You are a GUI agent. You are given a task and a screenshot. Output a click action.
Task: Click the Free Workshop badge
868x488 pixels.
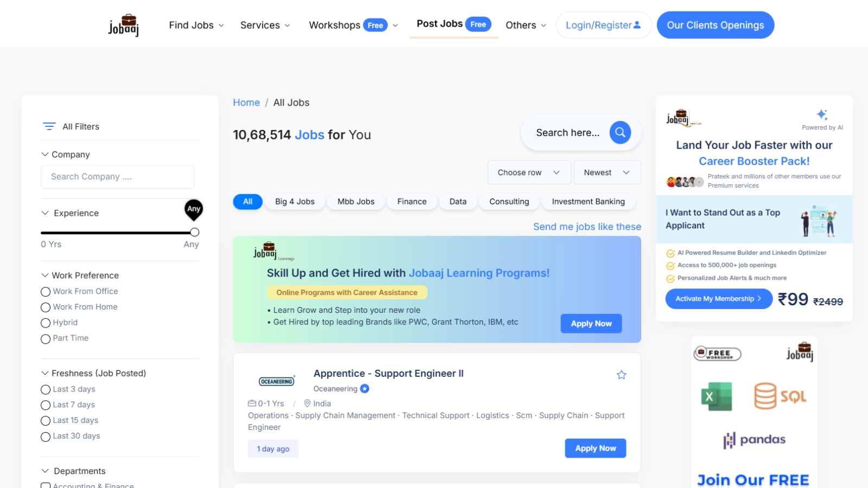click(x=717, y=354)
